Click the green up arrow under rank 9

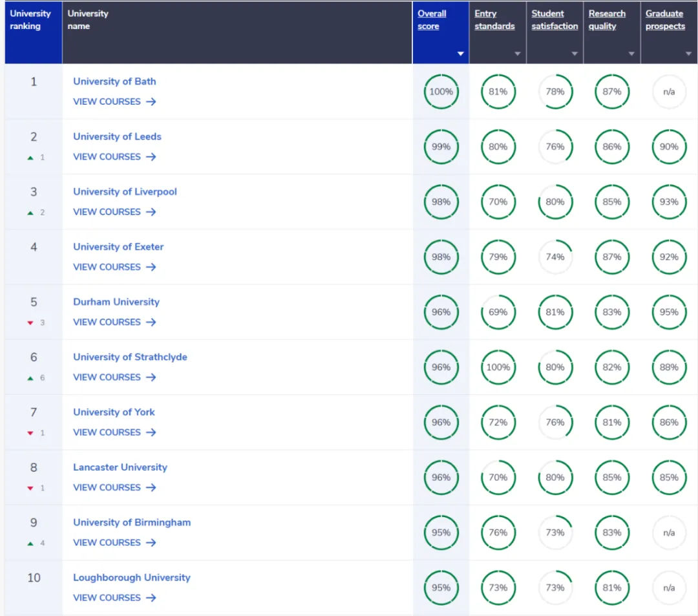(30, 544)
